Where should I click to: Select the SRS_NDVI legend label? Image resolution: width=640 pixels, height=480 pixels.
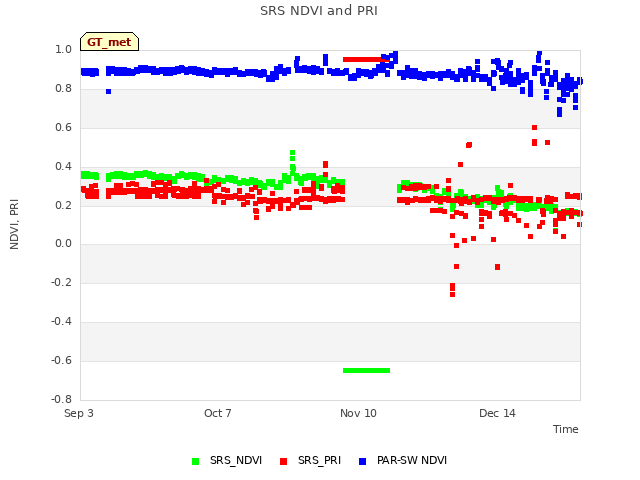236,460
